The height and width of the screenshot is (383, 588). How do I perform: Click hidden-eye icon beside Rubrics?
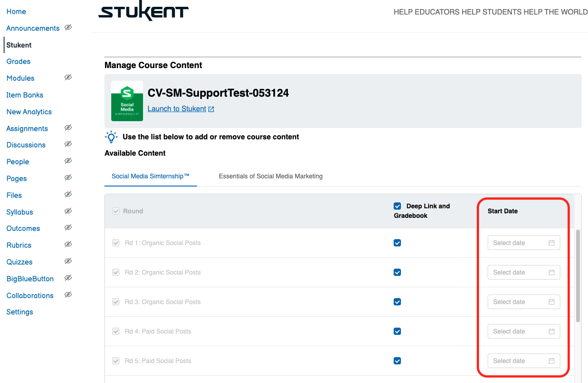pos(68,245)
